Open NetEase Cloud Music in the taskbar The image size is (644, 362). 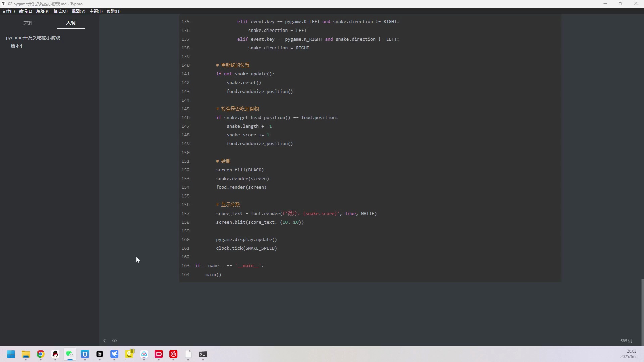click(173, 354)
